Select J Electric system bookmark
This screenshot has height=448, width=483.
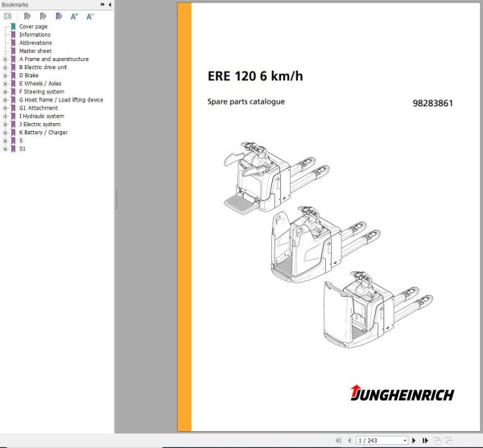coord(39,125)
